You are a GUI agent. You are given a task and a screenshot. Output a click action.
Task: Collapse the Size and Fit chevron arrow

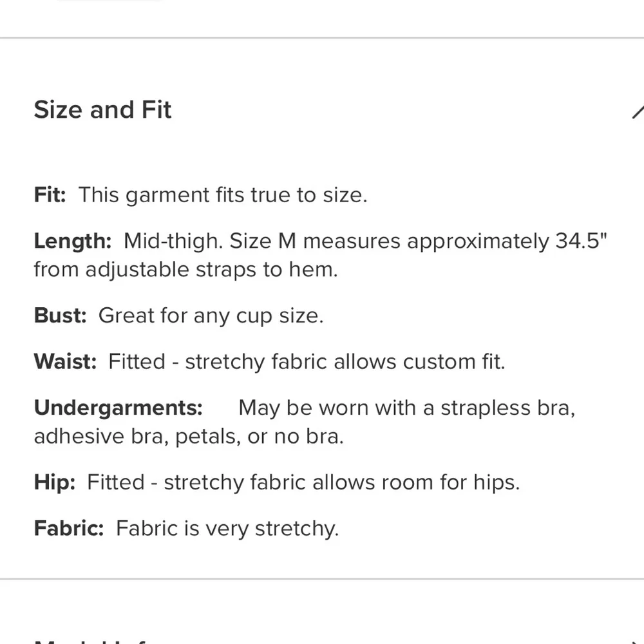point(638,112)
